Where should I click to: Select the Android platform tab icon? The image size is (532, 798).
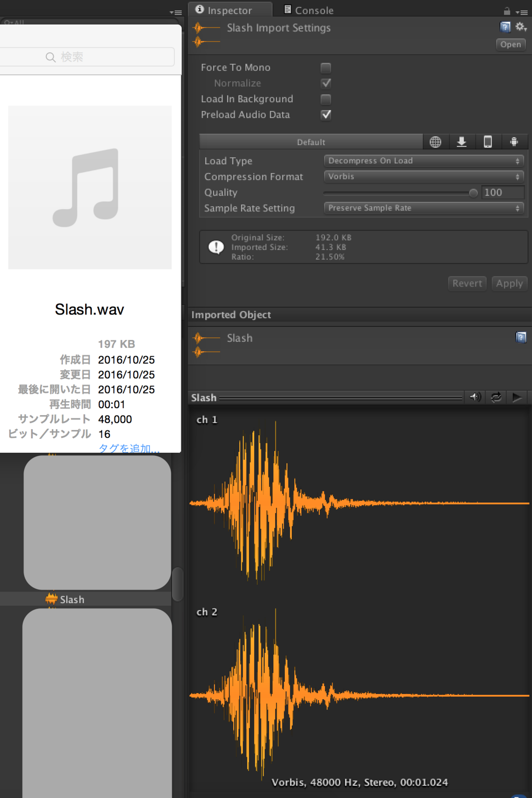(514, 142)
